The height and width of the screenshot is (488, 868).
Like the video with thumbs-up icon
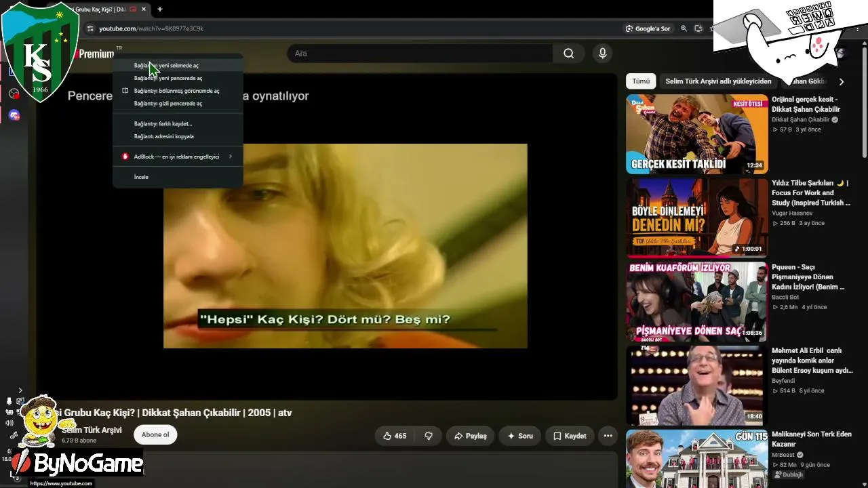tap(395, 436)
